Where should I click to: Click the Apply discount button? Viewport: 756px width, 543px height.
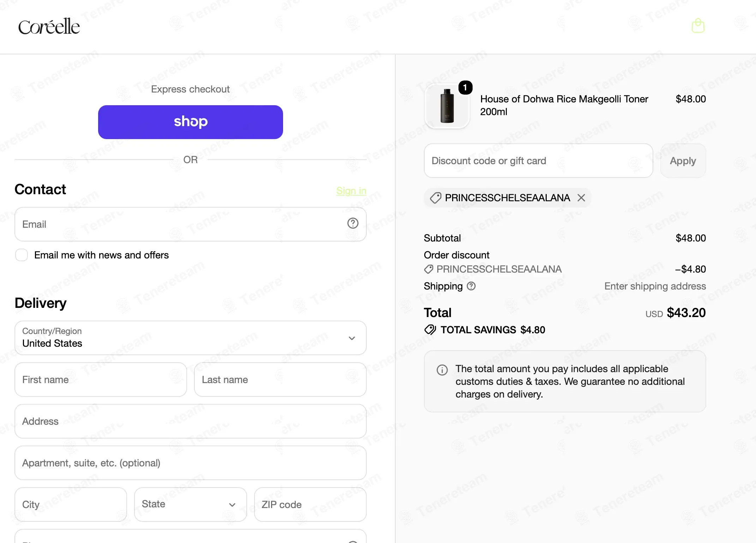[x=683, y=161]
